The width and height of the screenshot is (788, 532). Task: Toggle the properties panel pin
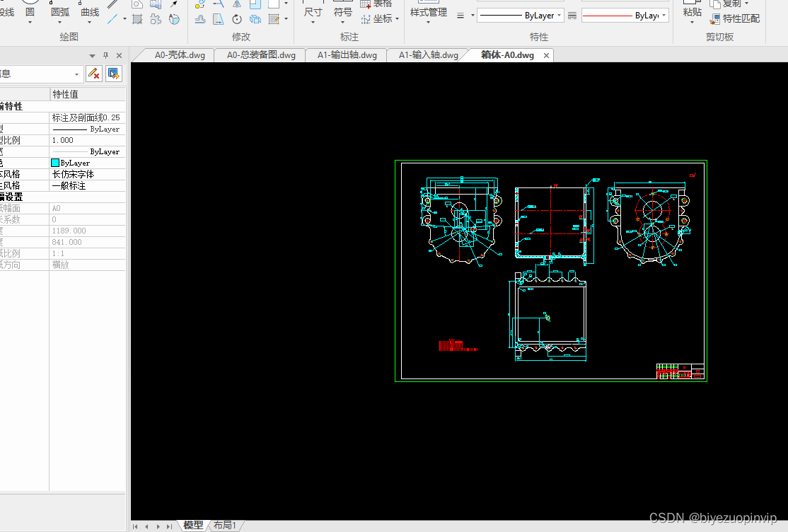click(105, 55)
